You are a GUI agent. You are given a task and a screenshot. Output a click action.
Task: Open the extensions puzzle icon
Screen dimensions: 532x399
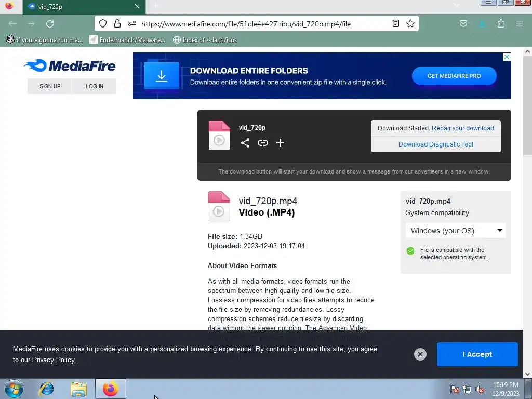[x=501, y=23]
